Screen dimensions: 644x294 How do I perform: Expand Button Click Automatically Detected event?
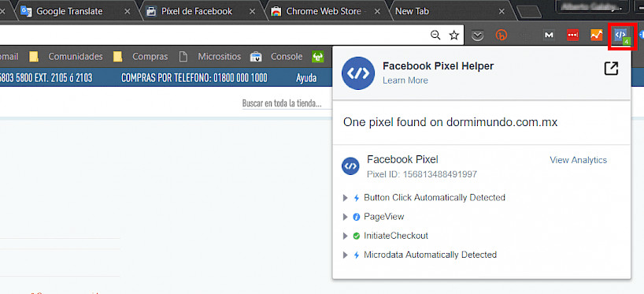[x=424, y=198]
